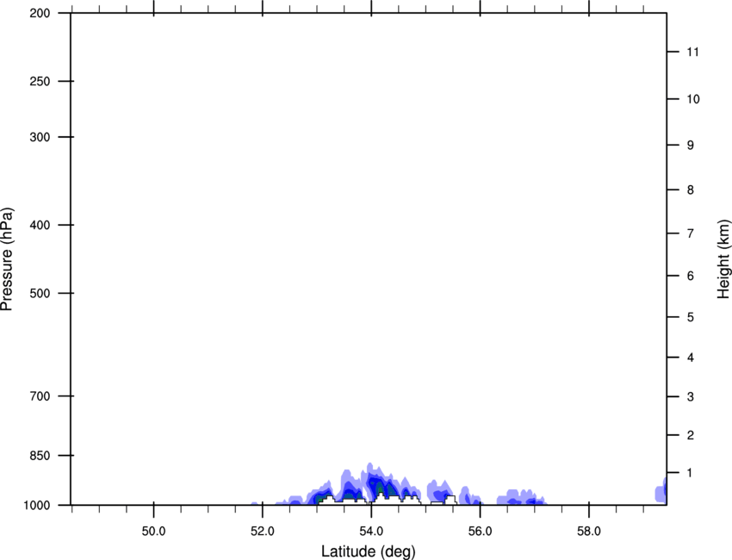The height and width of the screenshot is (560, 732).
Task: Click the 3 km height label
Action: click(x=691, y=396)
